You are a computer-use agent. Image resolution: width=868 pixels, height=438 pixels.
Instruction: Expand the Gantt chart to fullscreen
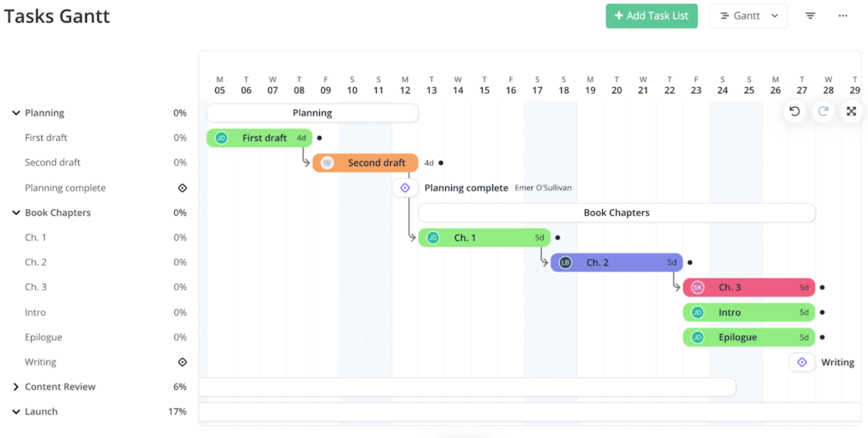coord(851,111)
